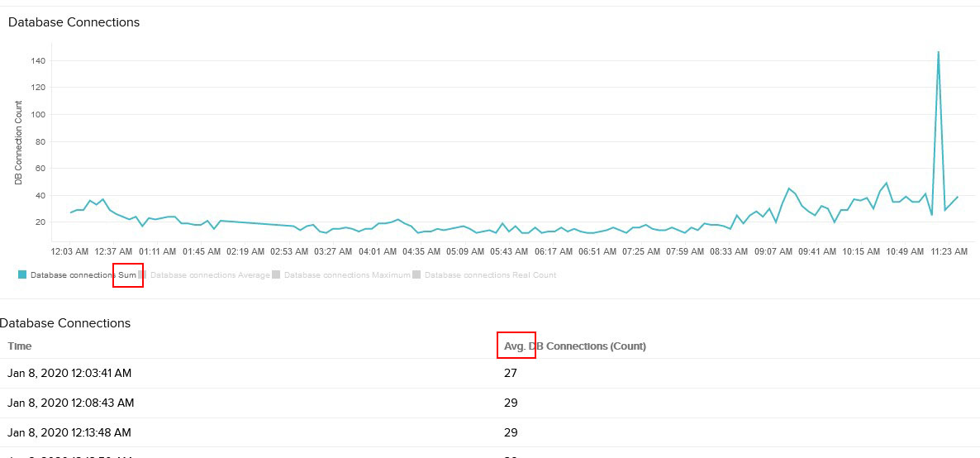Click the Time column header
This screenshot has height=458, width=980.
[20, 346]
